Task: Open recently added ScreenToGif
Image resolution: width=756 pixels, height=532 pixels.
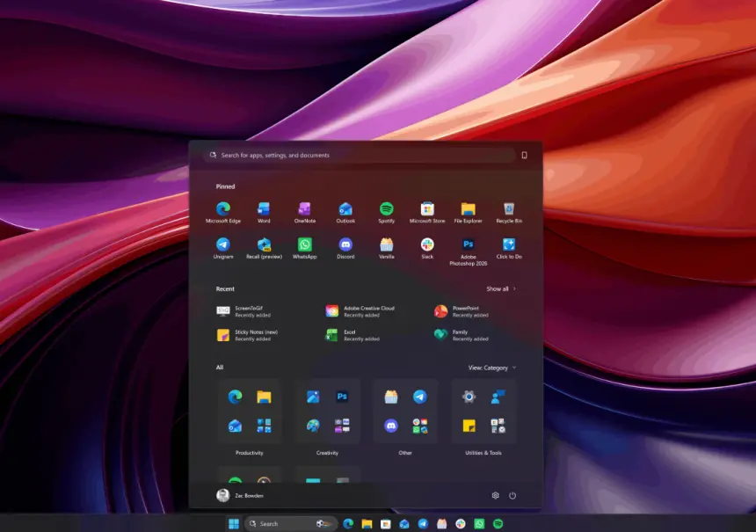Action: point(244,311)
